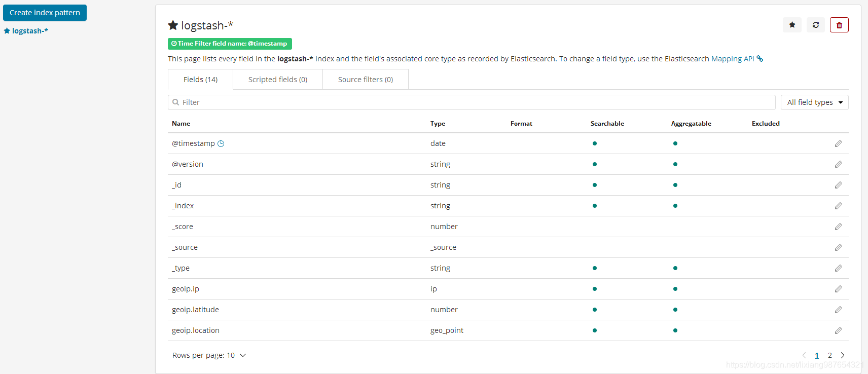Switch to Scripted fields (0) tab
Screen dimensions: 868x374
click(278, 80)
